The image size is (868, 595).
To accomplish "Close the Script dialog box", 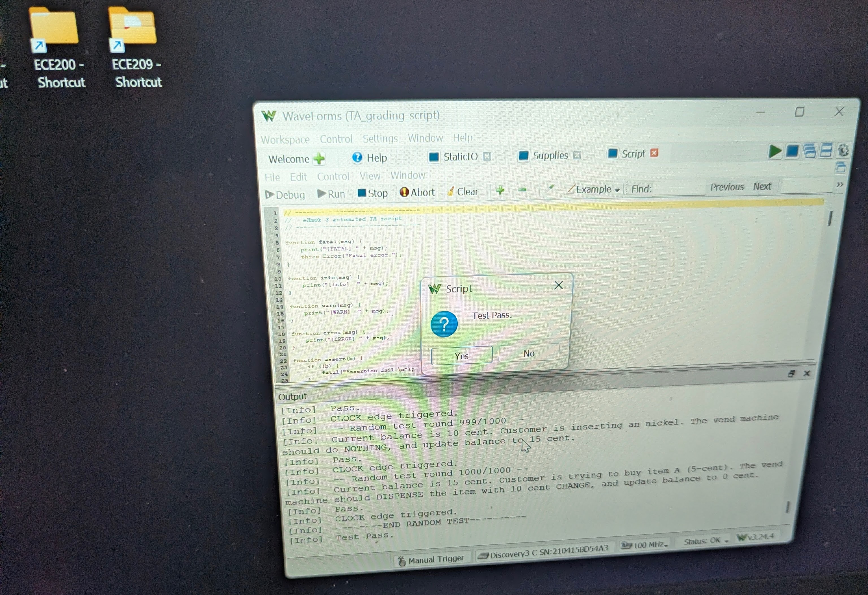I will click(x=558, y=285).
